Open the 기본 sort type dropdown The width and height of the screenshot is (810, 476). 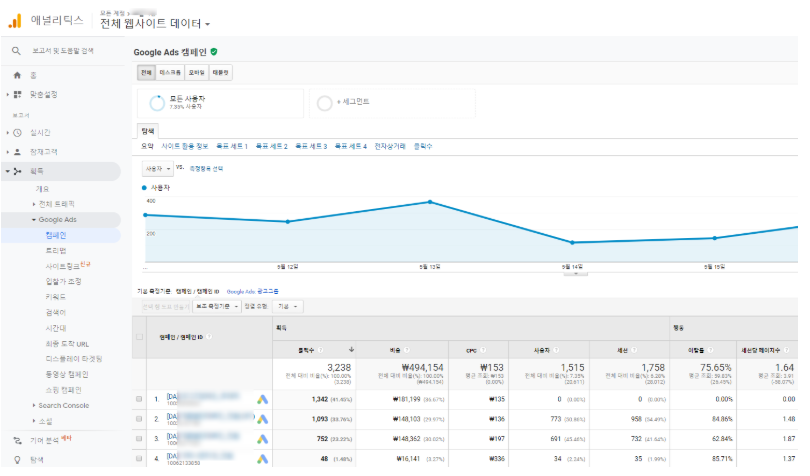click(288, 307)
